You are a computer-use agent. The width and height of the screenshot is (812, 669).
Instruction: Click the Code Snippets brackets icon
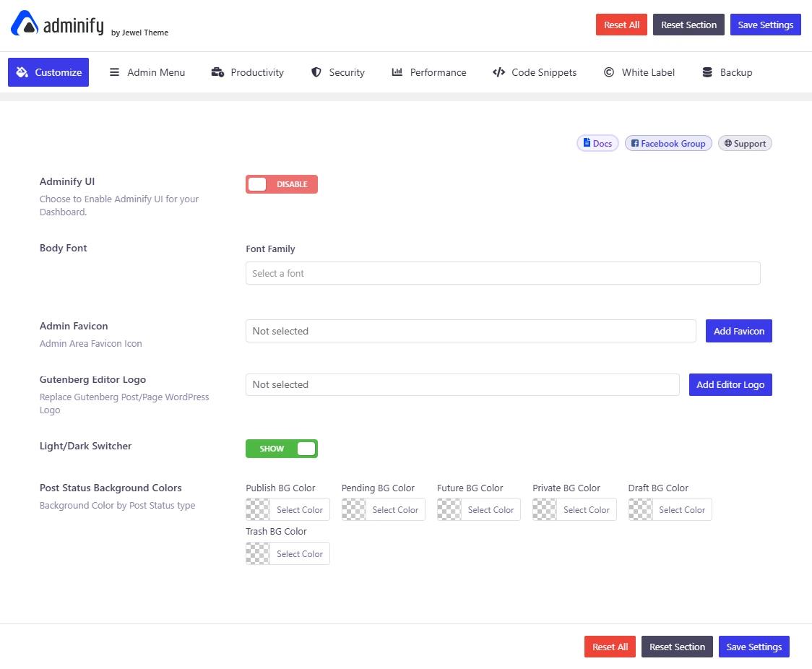pyautogui.click(x=499, y=72)
